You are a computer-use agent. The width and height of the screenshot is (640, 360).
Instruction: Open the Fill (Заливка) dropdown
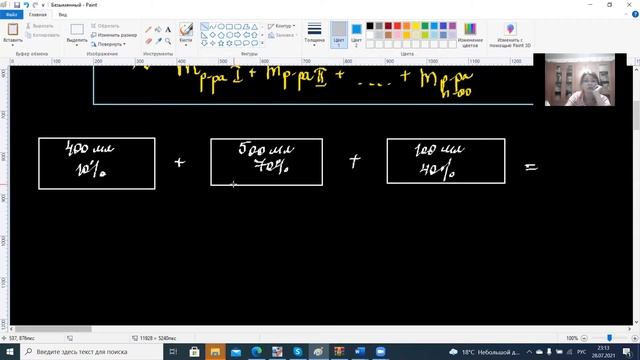coord(282,35)
